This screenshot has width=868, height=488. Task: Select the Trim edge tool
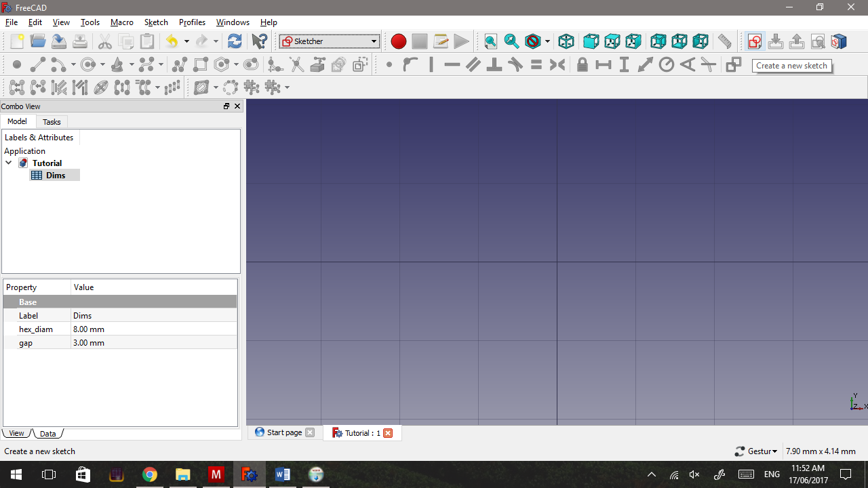point(297,64)
